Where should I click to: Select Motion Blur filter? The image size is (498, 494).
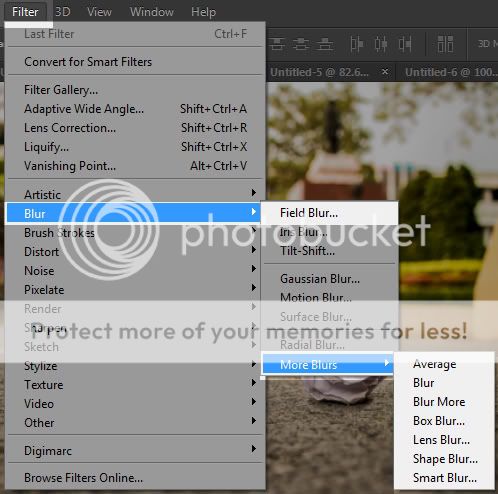pos(330,297)
